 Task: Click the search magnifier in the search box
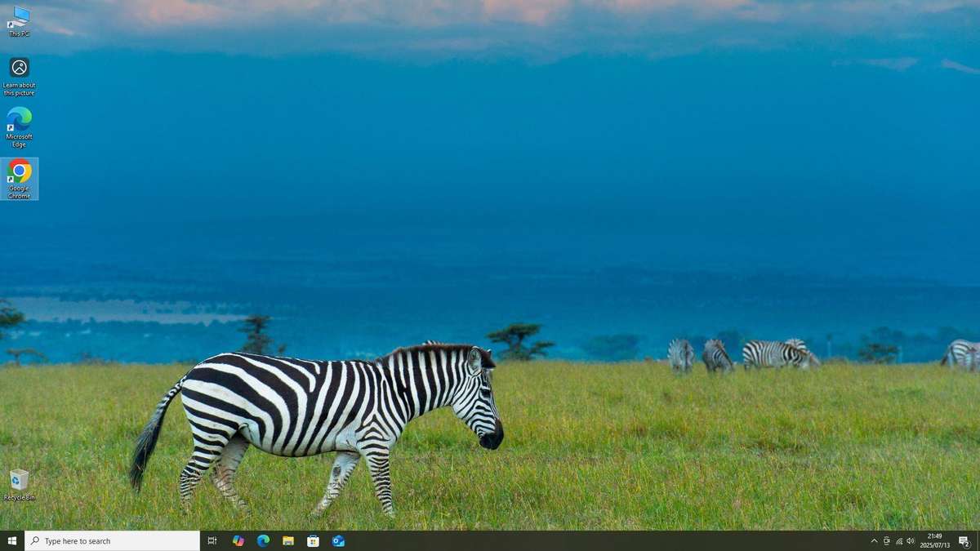[x=33, y=540]
